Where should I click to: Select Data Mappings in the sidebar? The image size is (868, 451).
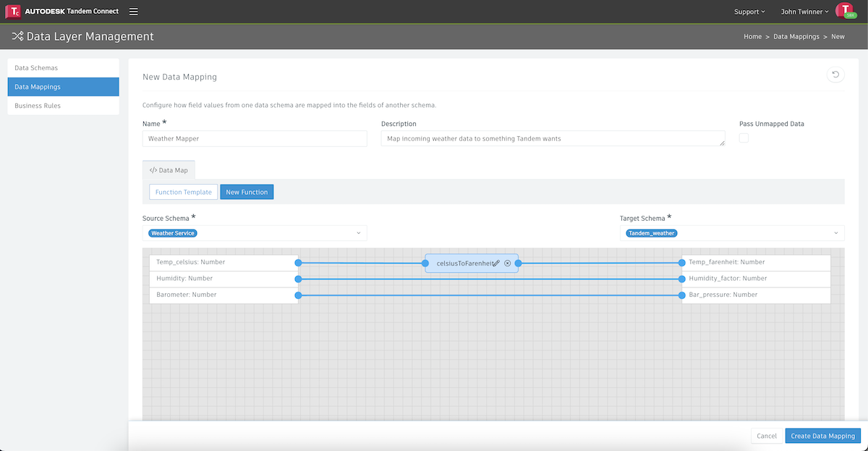click(63, 87)
